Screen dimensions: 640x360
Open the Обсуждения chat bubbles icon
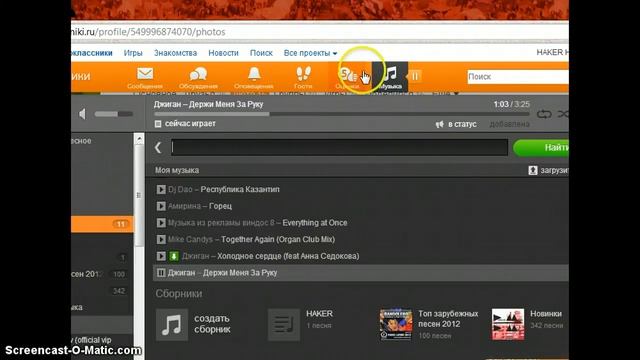pyautogui.click(x=198, y=77)
